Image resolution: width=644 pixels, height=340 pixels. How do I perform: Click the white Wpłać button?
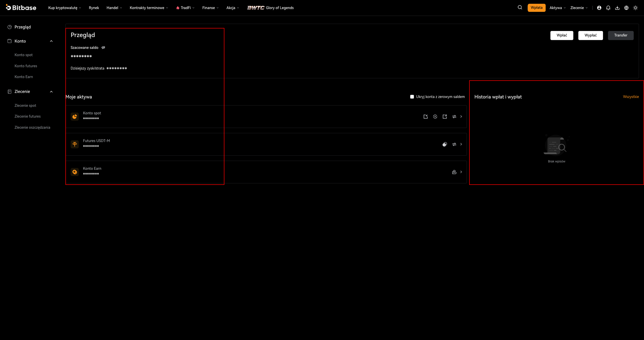[562, 35]
